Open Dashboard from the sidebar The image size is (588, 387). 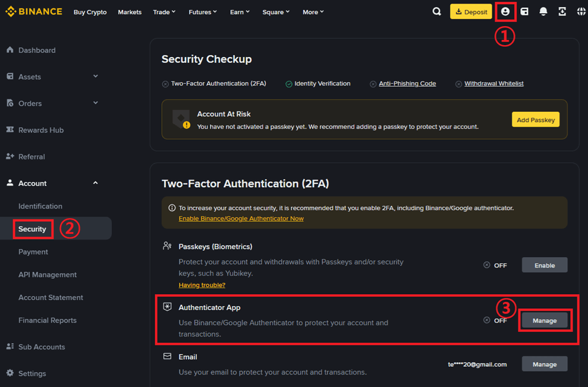click(x=37, y=51)
